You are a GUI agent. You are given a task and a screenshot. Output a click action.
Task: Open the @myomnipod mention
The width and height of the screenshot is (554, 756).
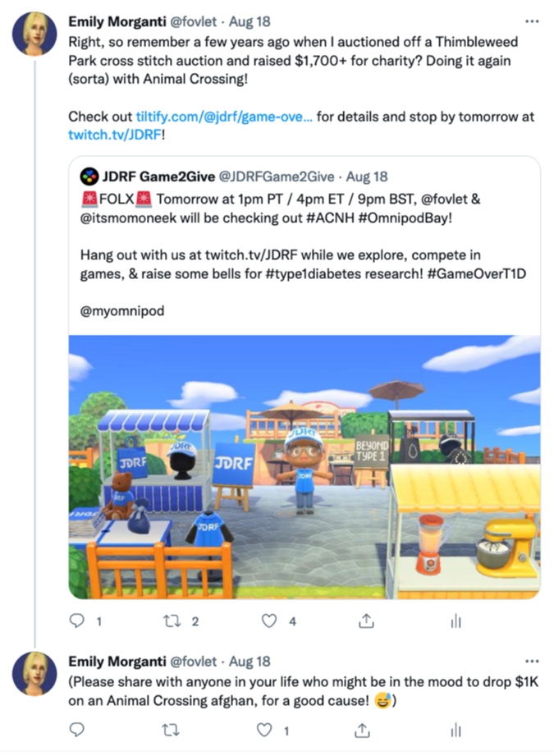122,311
